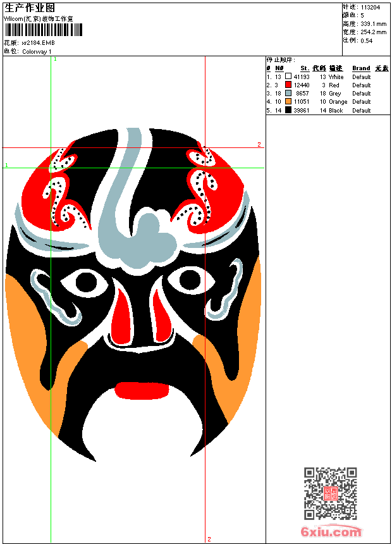
Task: Select the Red thread color swatch
Action: (288, 84)
